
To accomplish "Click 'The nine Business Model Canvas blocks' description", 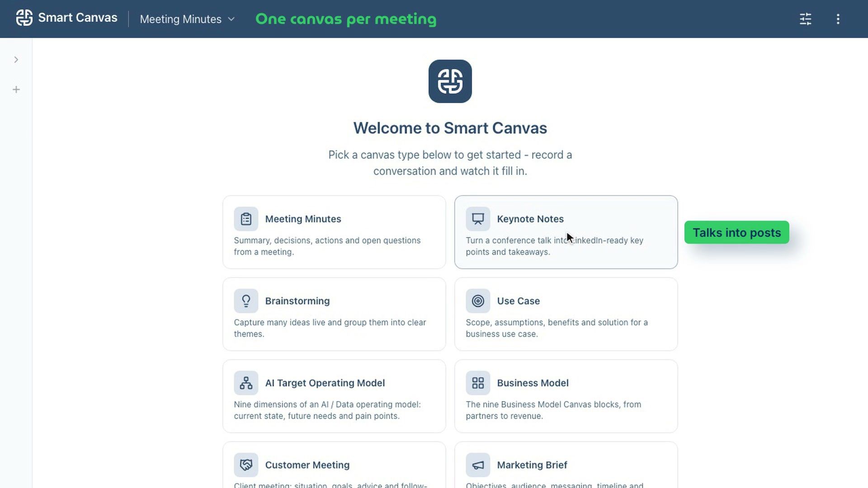I will click(x=553, y=410).
